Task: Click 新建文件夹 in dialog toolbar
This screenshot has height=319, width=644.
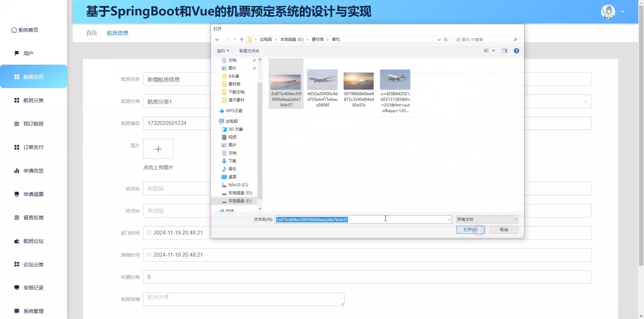Action: click(249, 51)
